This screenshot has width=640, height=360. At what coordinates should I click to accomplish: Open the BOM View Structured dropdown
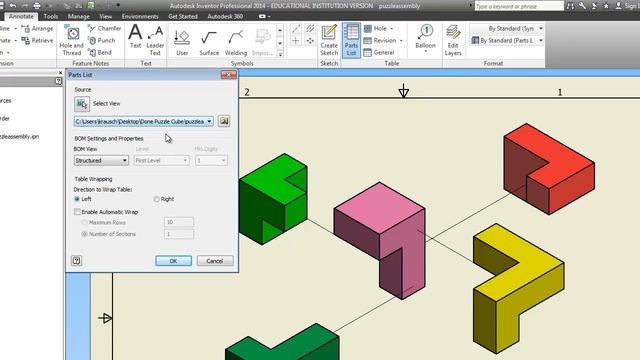click(x=101, y=161)
